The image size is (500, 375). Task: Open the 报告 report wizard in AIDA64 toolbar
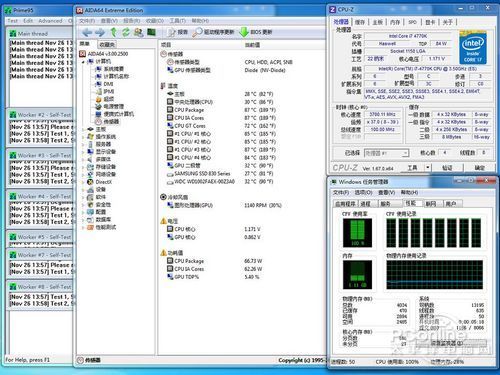[x=178, y=32]
